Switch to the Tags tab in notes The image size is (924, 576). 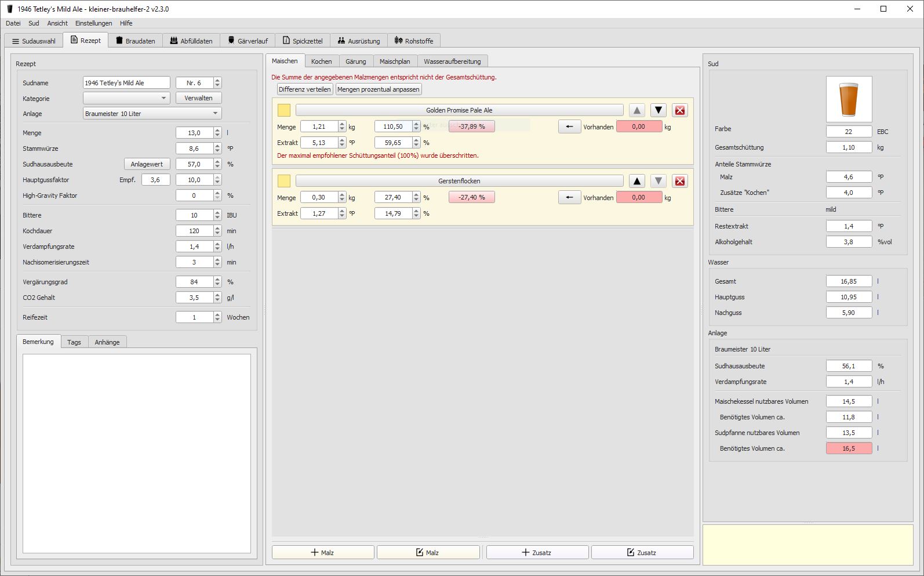(74, 342)
